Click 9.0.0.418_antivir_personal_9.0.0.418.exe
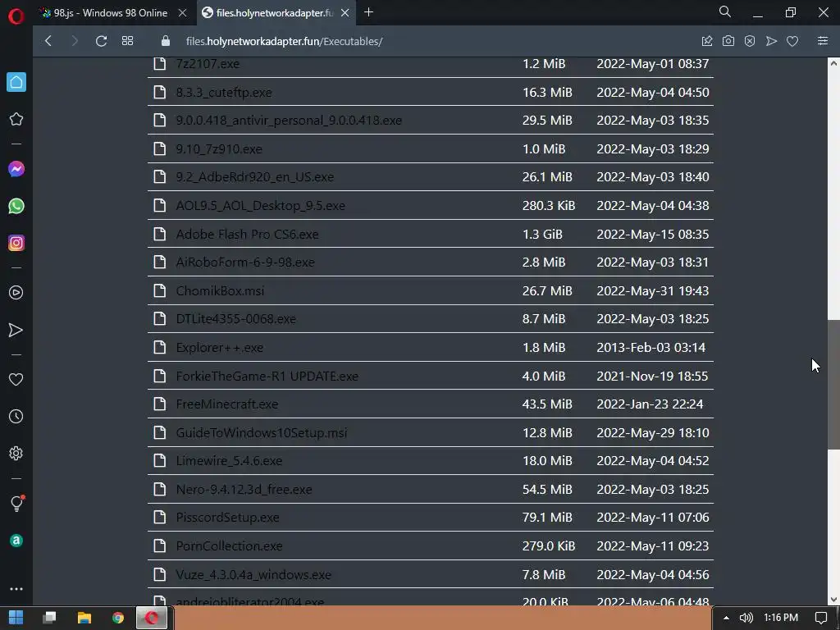 coord(289,121)
